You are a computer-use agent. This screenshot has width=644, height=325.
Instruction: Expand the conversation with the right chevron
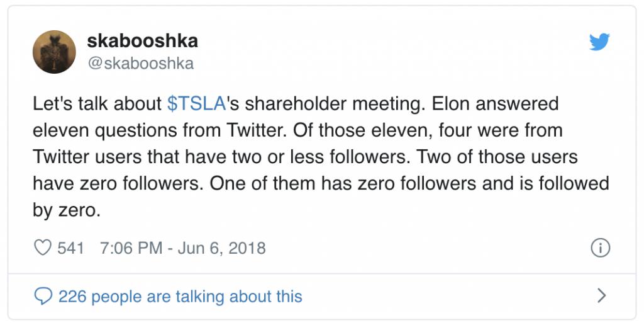tap(601, 295)
